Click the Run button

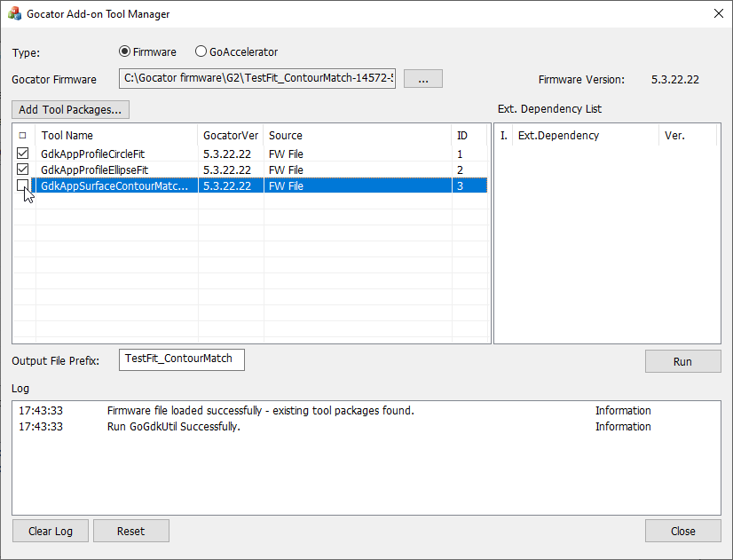point(683,361)
